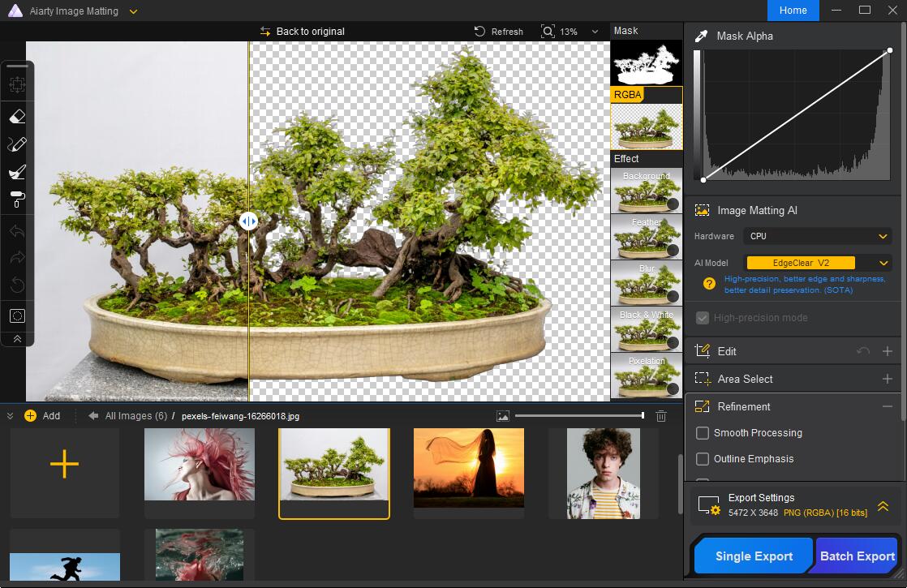
Task: Collapse the Refinement section
Action: click(x=888, y=406)
